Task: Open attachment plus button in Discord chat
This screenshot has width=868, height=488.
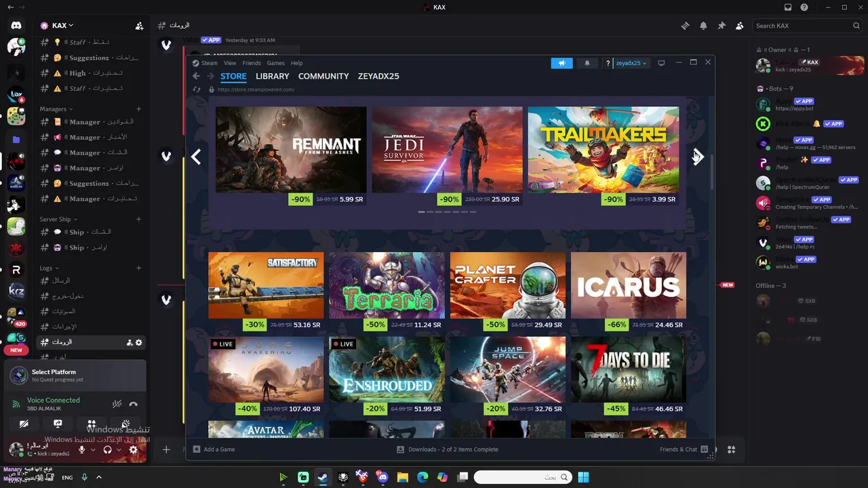Action: (166, 449)
